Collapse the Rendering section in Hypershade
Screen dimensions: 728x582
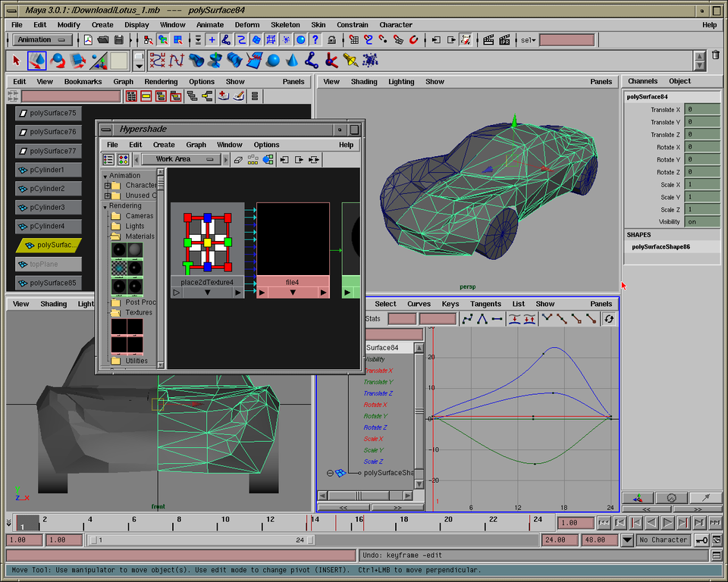tap(104, 206)
